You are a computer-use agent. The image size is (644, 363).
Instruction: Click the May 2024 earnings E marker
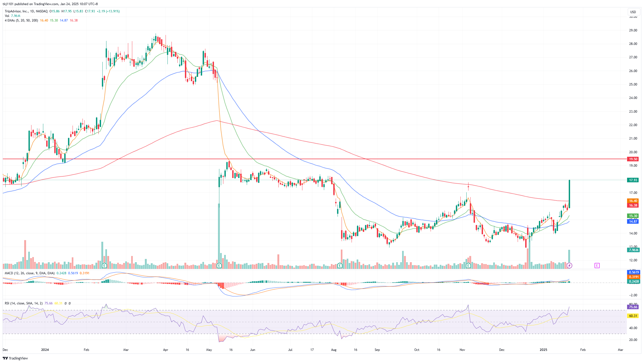tap(219, 266)
